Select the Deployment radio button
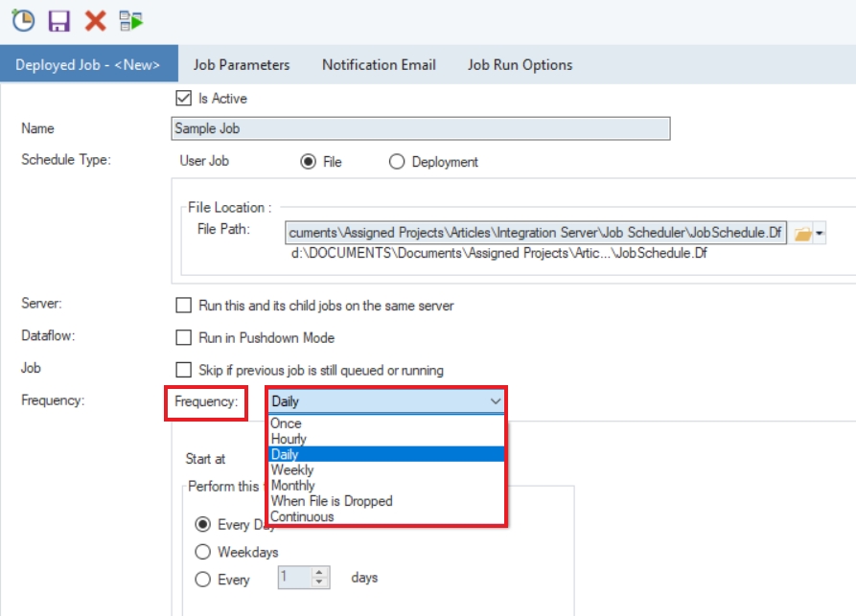 tap(397, 162)
